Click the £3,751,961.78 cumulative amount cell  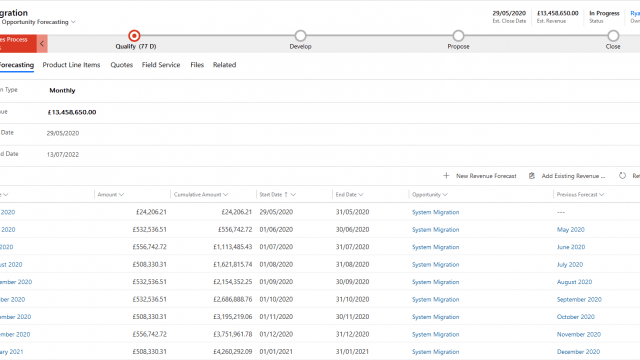click(x=233, y=334)
